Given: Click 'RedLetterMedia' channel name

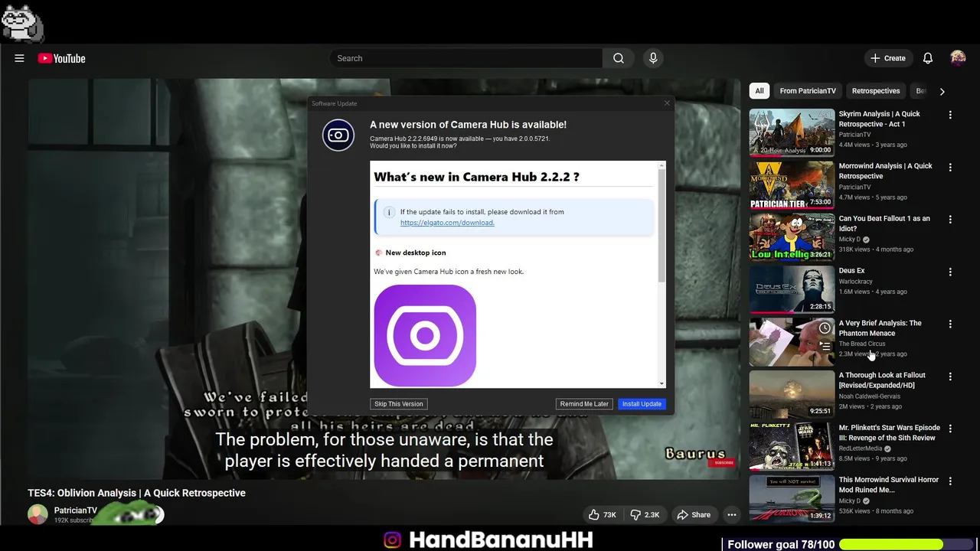Looking at the screenshot, I should (x=861, y=448).
